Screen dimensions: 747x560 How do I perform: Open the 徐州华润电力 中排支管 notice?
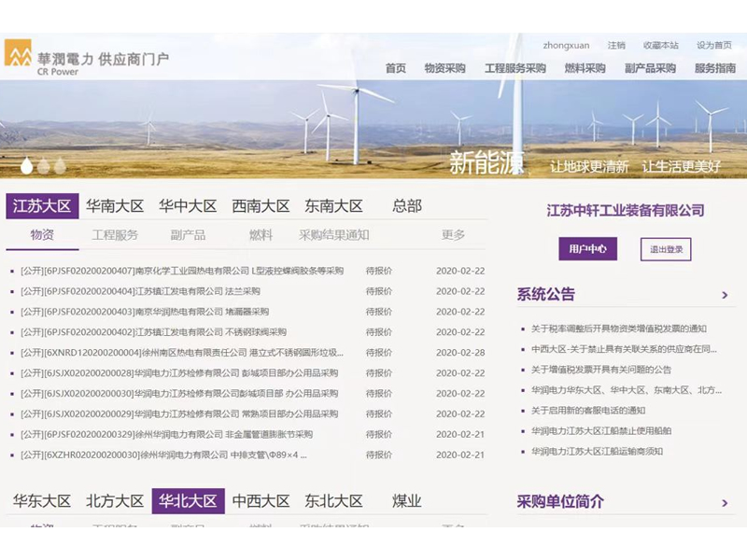164,455
